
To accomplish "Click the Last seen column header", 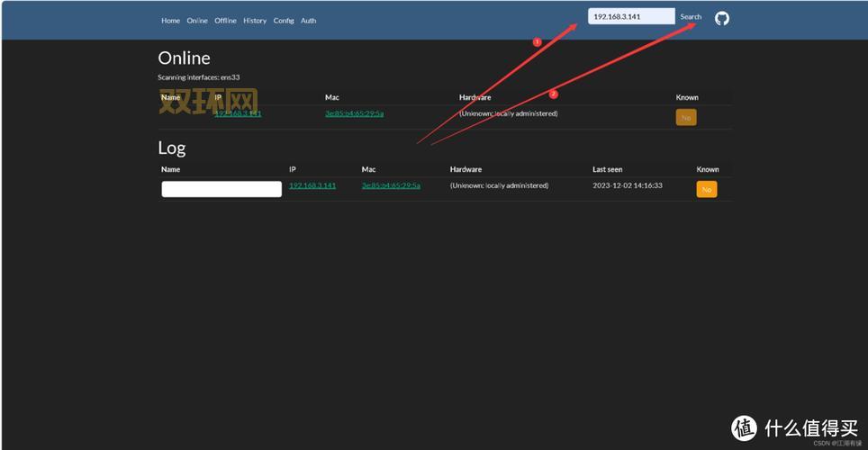I will pos(607,169).
